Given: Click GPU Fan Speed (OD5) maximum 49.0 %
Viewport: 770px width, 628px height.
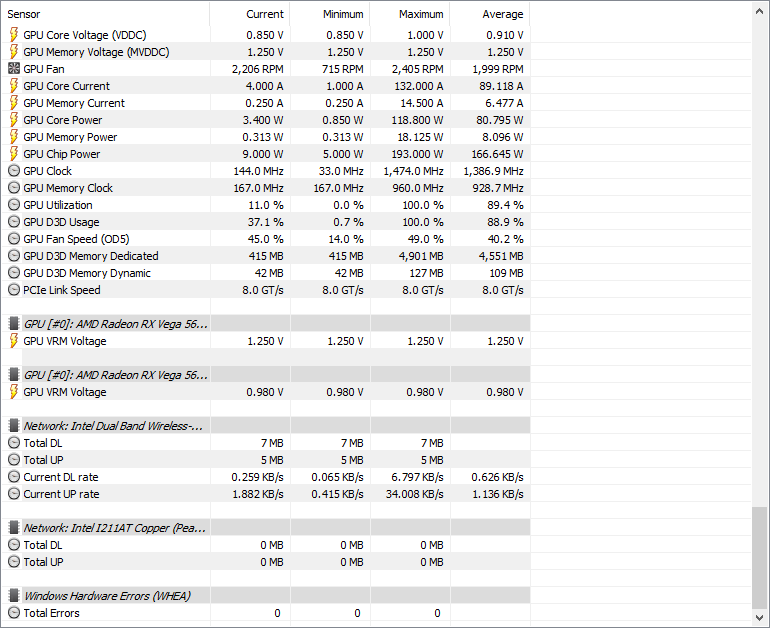Looking at the screenshot, I should pyautogui.click(x=425, y=239).
